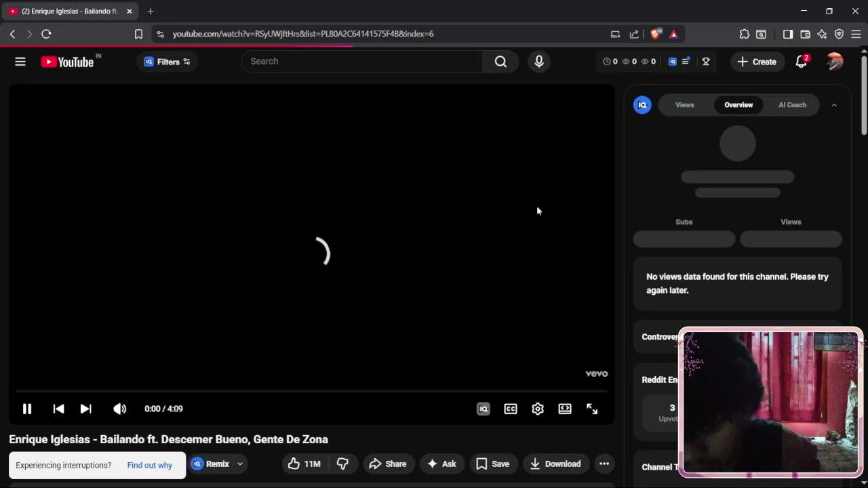868x488 pixels.
Task: Toggle the vidIQ player overlay icon
Action: pyautogui.click(x=484, y=409)
